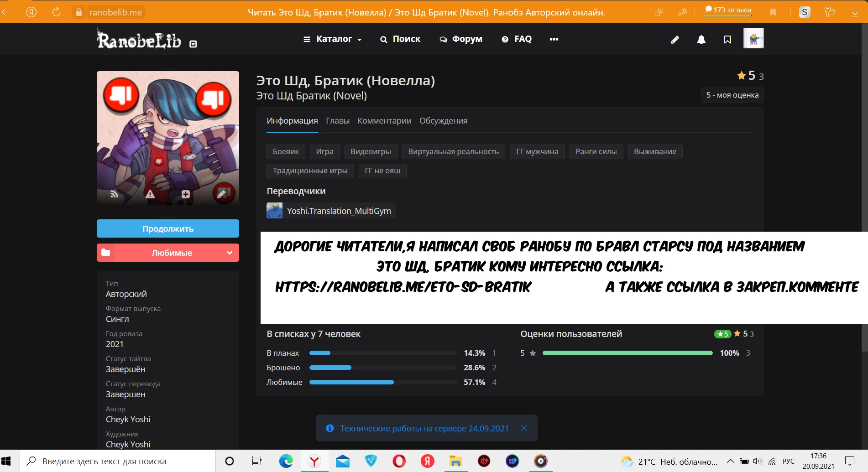868x472 pixels.
Task: Click the warning report icon on cover
Action: (150, 194)
